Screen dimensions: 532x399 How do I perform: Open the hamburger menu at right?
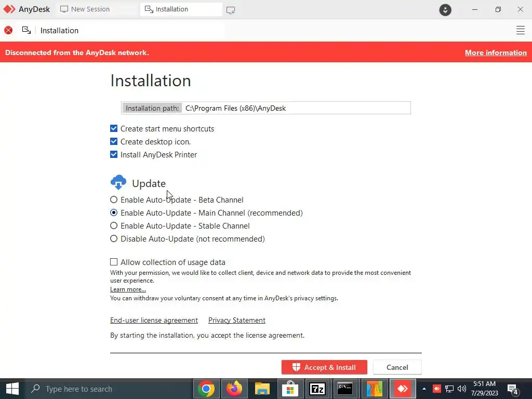click(x=521, y=30)
